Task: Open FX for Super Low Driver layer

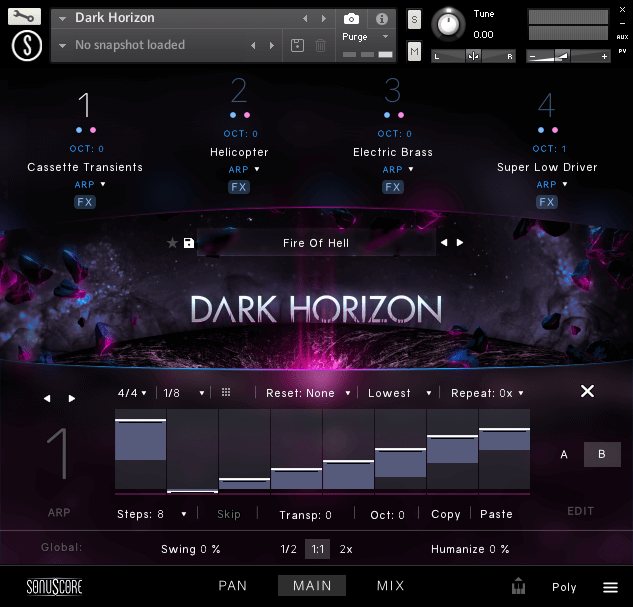Action: coord(547,202)
